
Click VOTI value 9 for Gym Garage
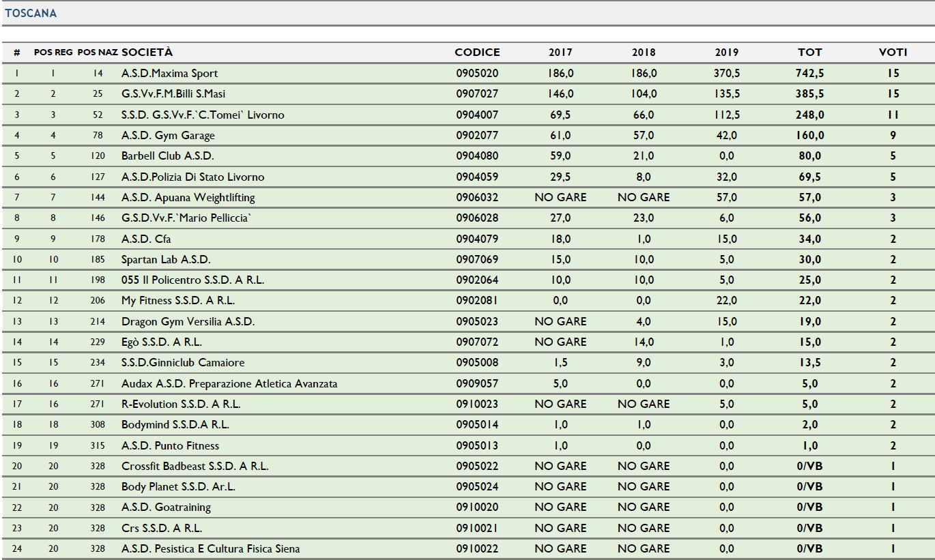pos(893,135)
